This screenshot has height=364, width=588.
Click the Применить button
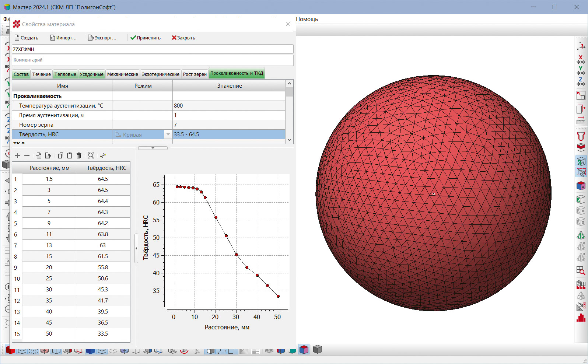tap(146, 38)
